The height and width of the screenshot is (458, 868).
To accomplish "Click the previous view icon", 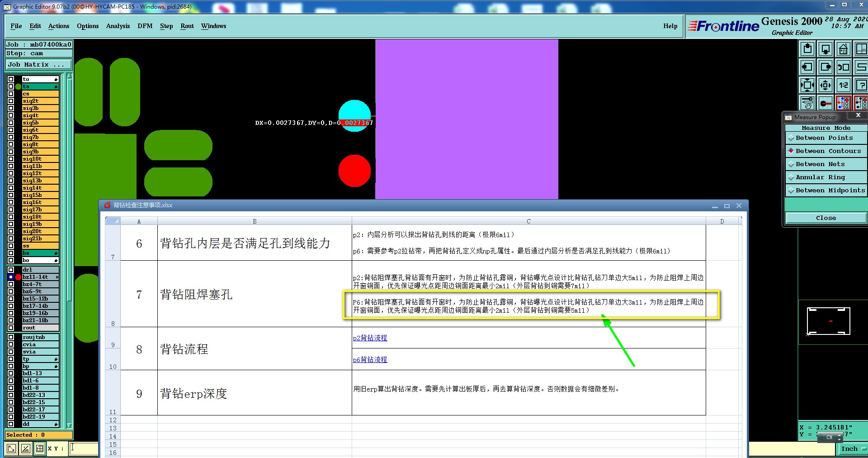I will point(844,67).
